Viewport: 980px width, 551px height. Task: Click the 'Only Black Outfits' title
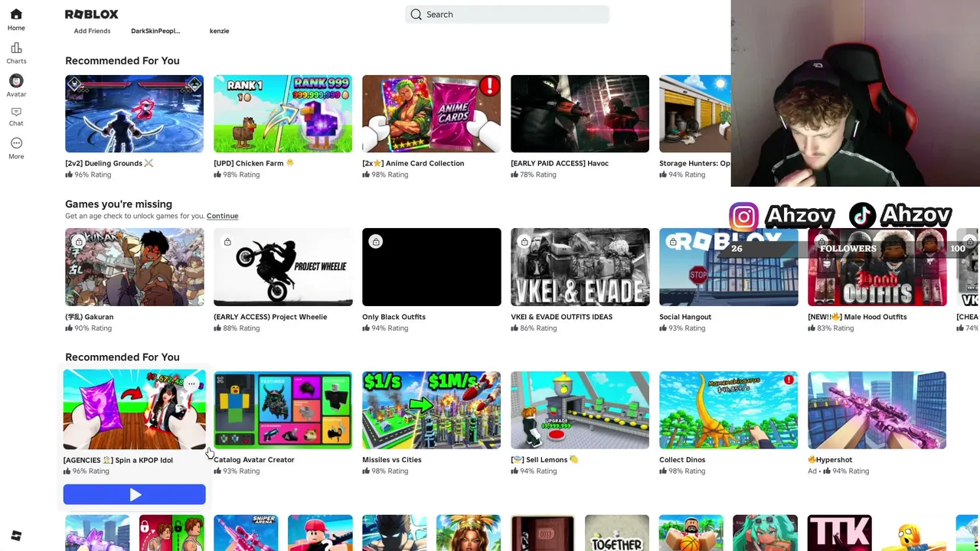coord(394,317)
